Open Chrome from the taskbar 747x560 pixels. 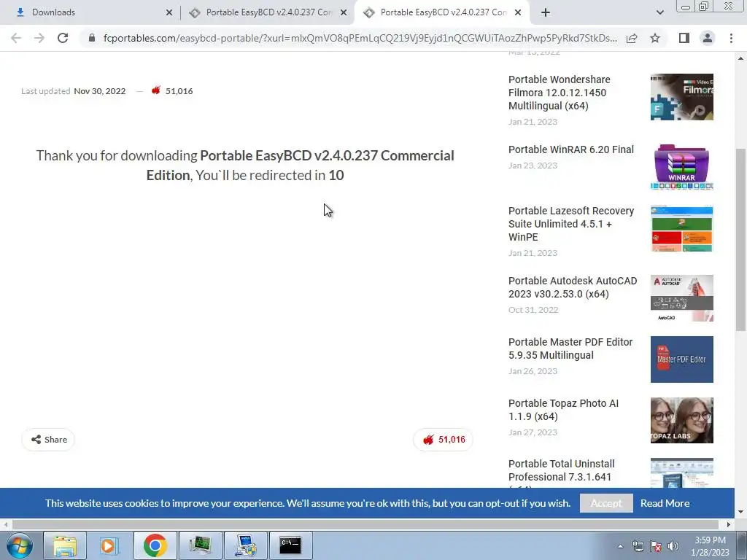155,545
